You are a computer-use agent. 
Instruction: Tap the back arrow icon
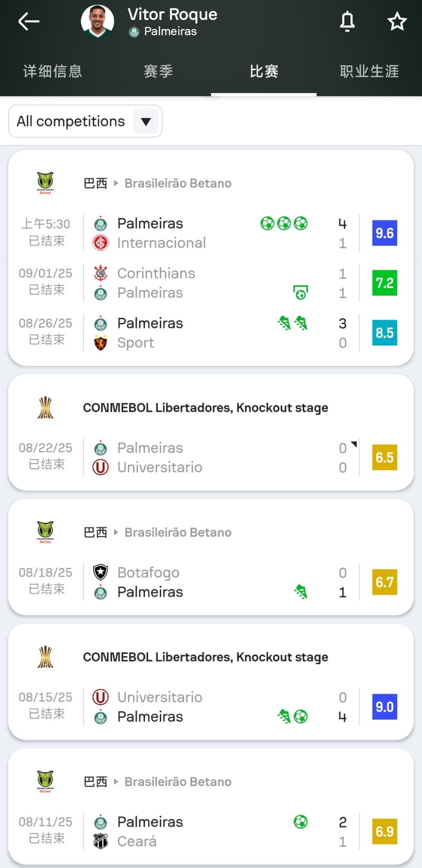coord(29,22)
